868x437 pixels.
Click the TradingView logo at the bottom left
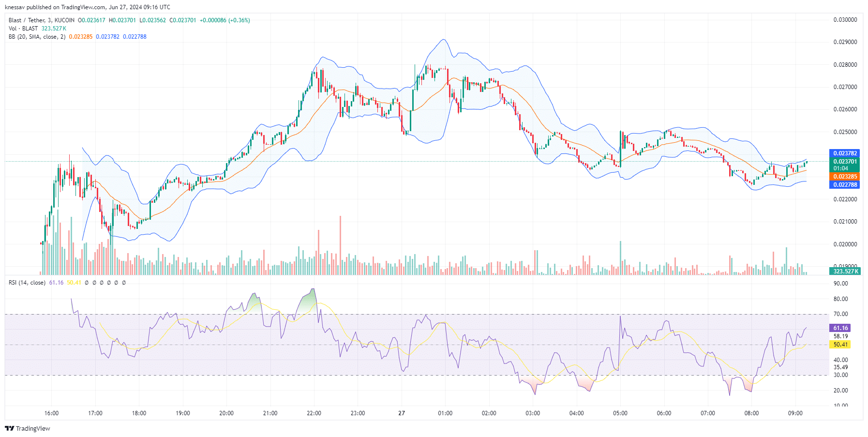pos(28,428)
